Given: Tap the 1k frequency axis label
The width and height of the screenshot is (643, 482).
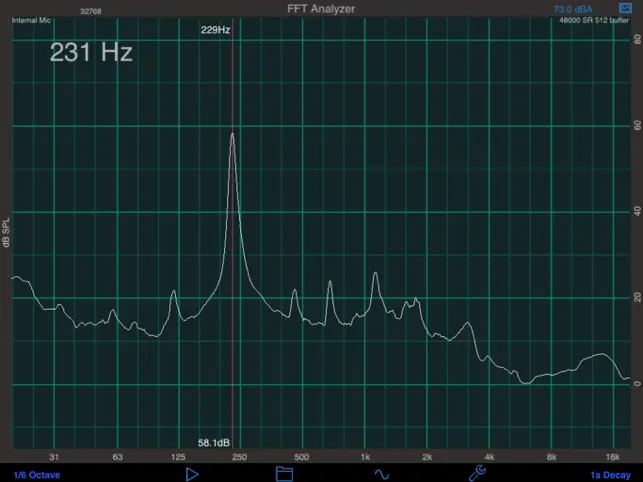Looking at the screenshot, I should coord(365,457).
